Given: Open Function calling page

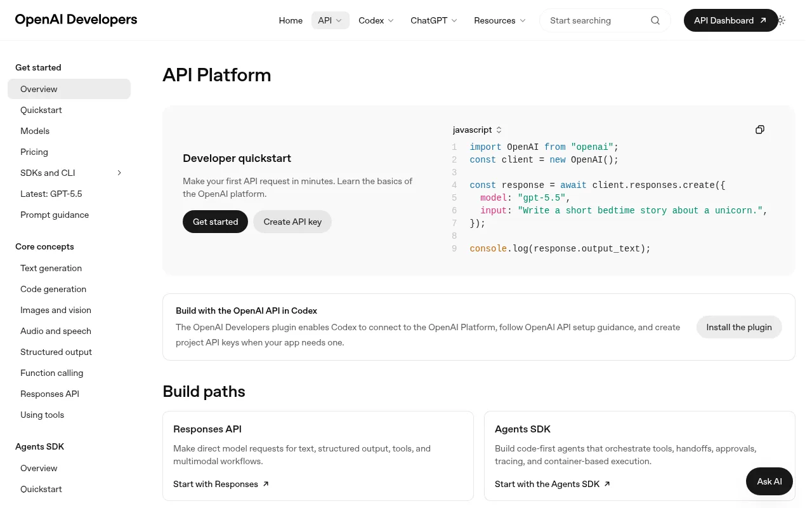Looking at the screenshot, I should [69, 373].
